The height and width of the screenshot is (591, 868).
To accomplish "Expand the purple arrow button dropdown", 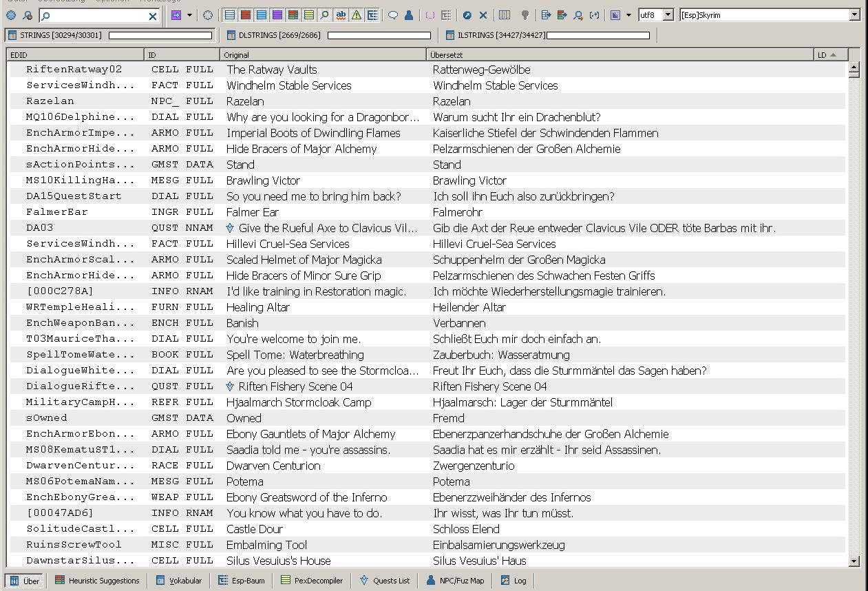I will click(x=189, y=15).
